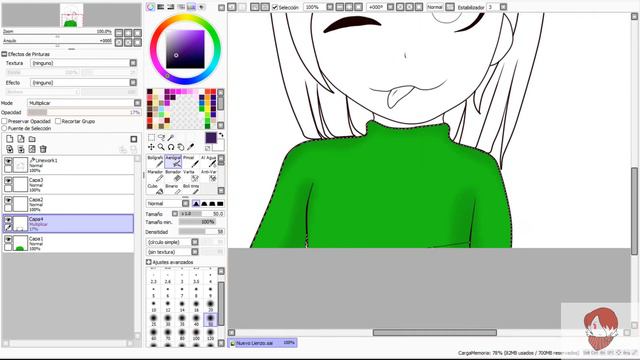
Task: Click the canvas horizontal scrollbar
Action: click(435, 333)
